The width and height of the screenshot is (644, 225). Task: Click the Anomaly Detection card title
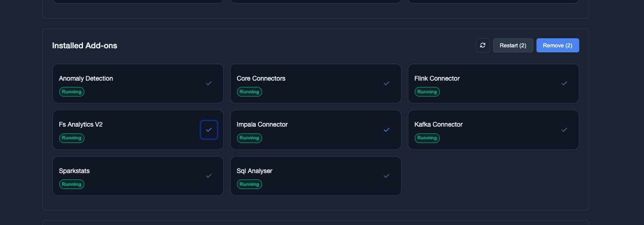[86, 78]
